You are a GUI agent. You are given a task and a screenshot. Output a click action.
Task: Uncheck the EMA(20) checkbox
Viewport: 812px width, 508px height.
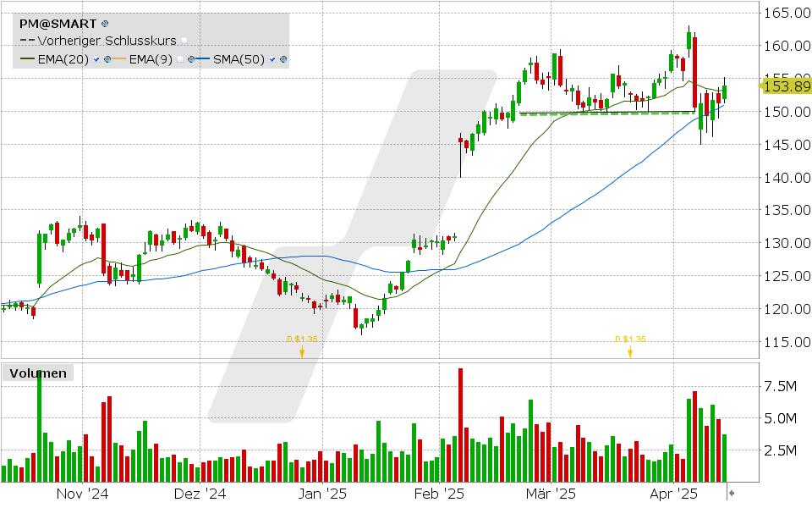(x=96, y=59)
